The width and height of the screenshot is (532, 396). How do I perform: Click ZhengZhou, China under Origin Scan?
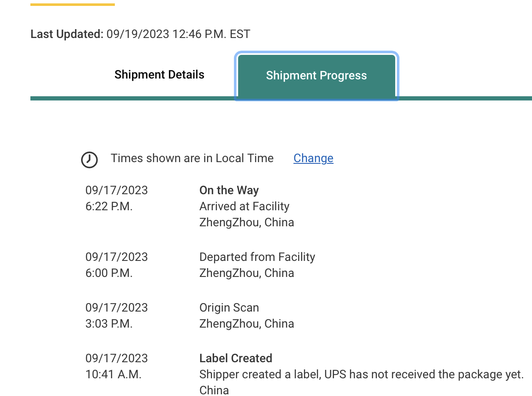click(247, 324)
